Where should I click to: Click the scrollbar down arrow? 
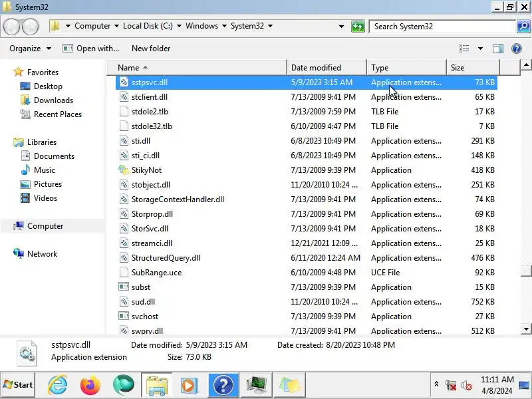(x=526, y=329)
